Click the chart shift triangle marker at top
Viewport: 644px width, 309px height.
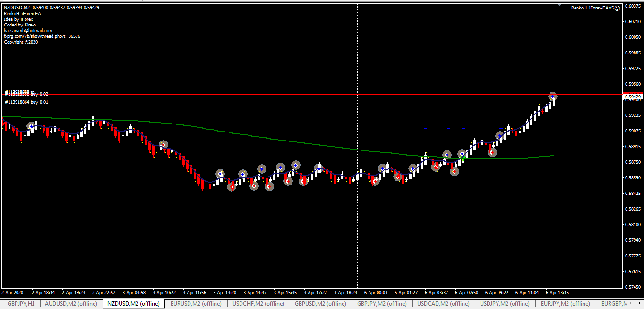[560, 6]
